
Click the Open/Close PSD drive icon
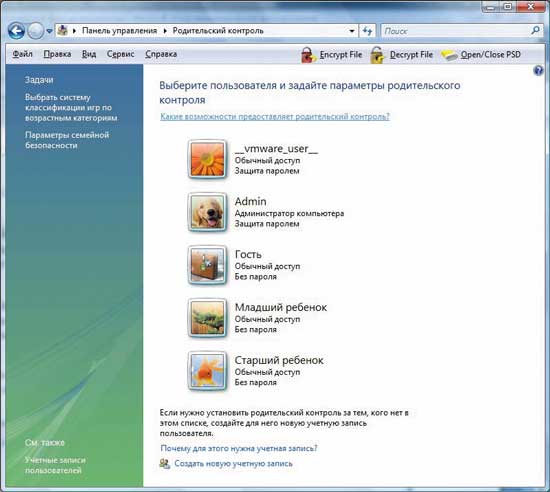click(449, 55)
